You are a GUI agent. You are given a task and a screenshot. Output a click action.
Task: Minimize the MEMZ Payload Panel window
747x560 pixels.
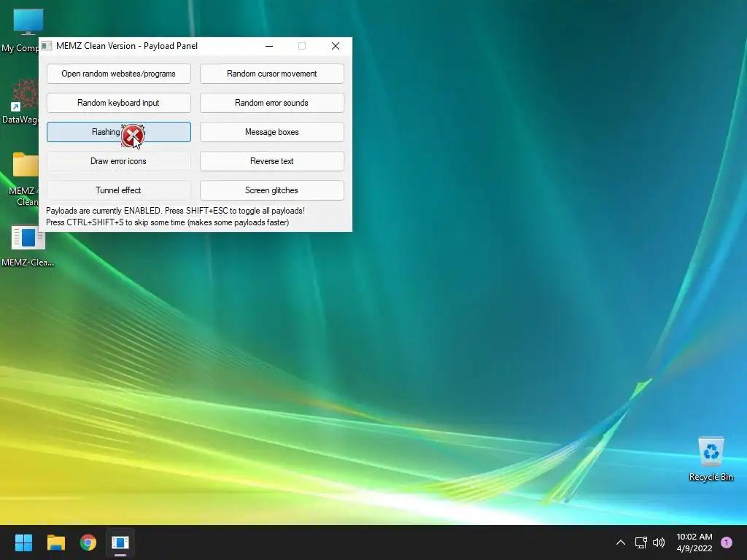(x=269, y=46)
